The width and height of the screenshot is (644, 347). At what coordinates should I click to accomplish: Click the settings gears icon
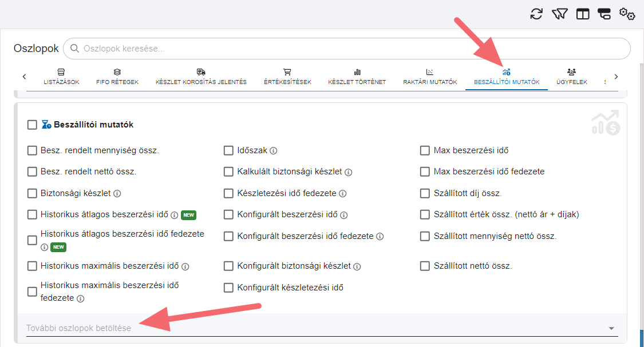627,14
